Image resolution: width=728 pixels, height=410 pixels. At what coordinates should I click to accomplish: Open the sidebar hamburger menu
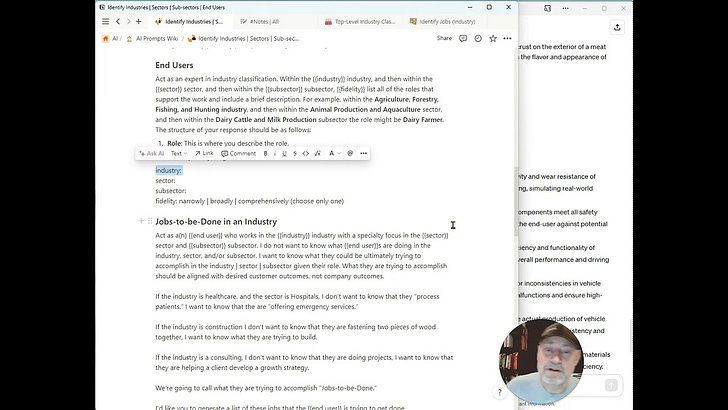[x=105, y=21]
